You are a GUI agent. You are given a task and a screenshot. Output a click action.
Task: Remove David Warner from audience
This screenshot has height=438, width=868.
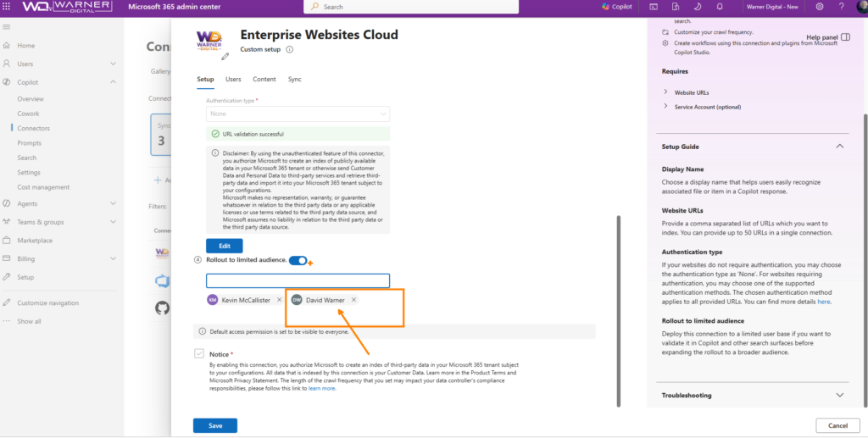353,300
